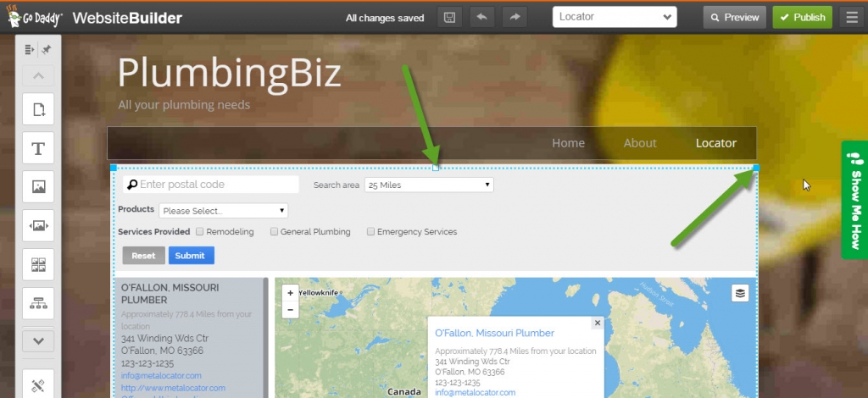868x398 pixels.
Task: Click the results list scrollbar
Action: tap(265, 337)
